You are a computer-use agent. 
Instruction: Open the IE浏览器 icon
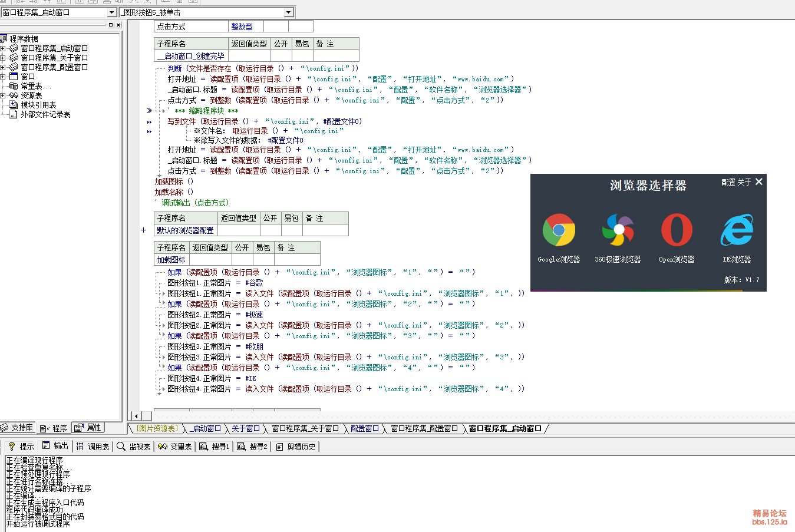pos(737,230)
